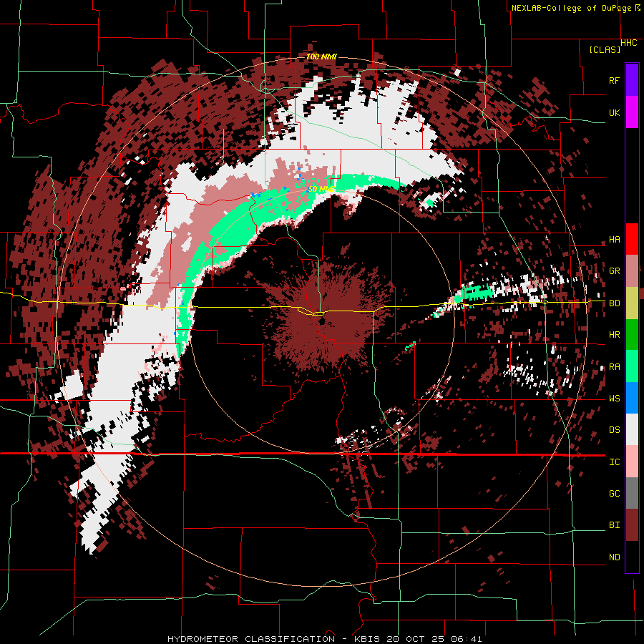Click the HA red legend swatch

tap(632, 239)
